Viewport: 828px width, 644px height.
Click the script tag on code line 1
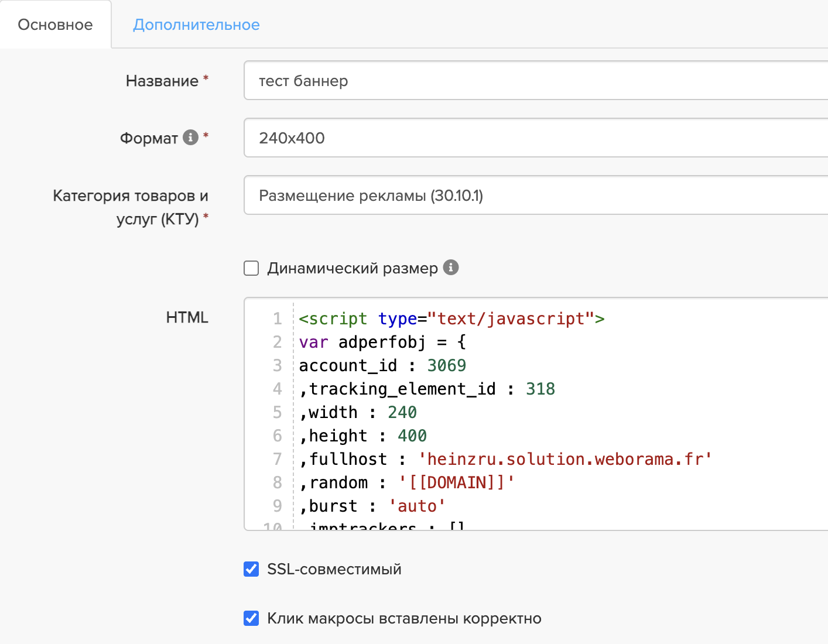point(333,318)
